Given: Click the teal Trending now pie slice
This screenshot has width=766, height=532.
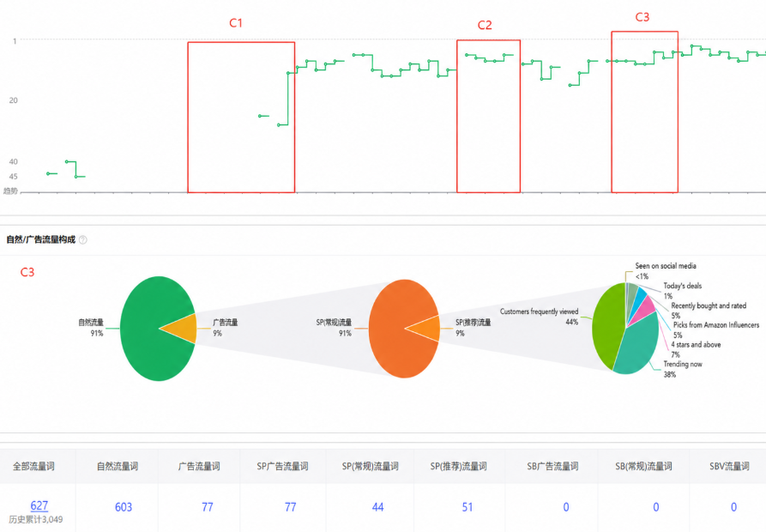Looking at the screenshot, I should [x=639, y=347].
